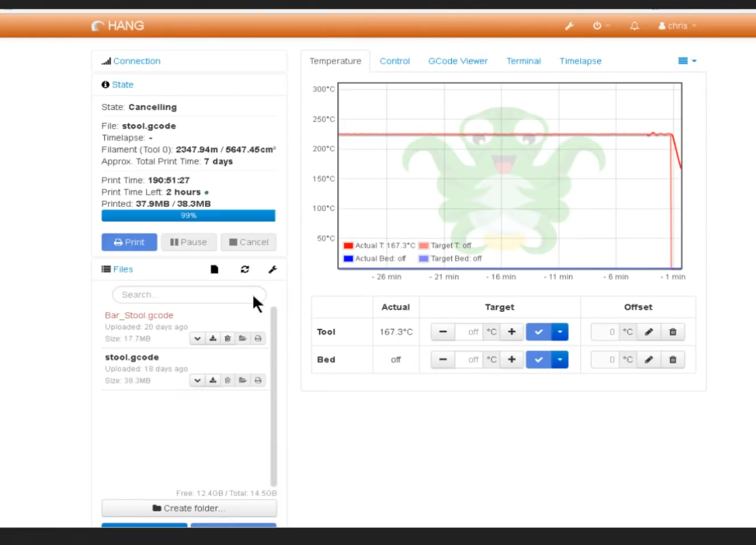The width and height of the screenshot is (756, 545).
Task: Click the Cancel job button
Action: tap(248, 242)
